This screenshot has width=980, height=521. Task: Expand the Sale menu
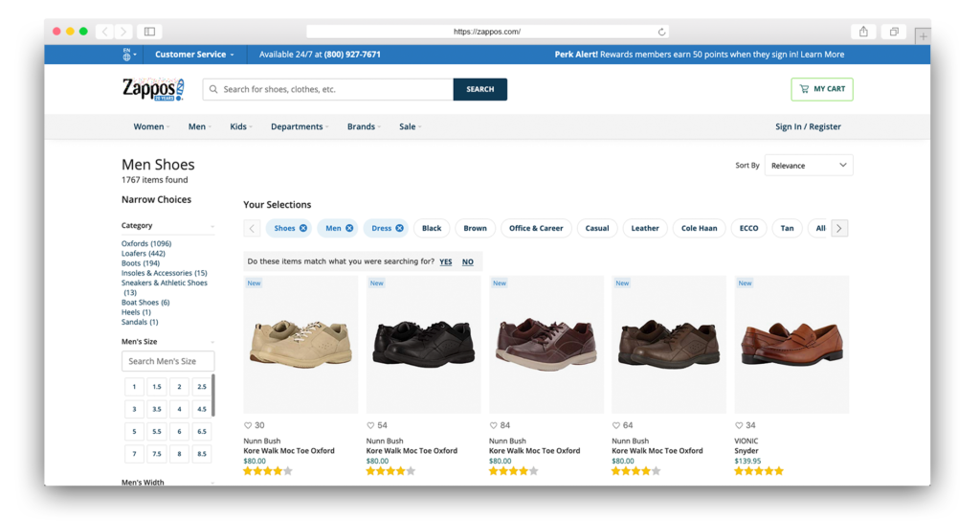coord(410,127)
